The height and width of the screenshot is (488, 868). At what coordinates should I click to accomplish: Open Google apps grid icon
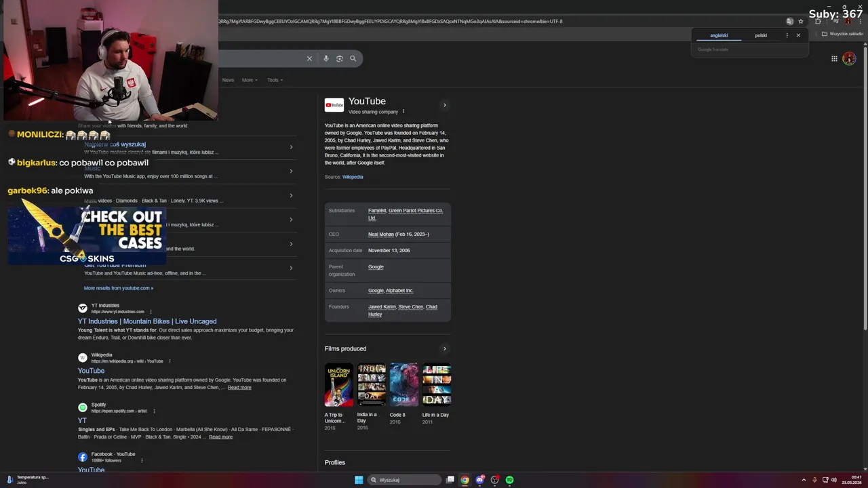(834, 58)
